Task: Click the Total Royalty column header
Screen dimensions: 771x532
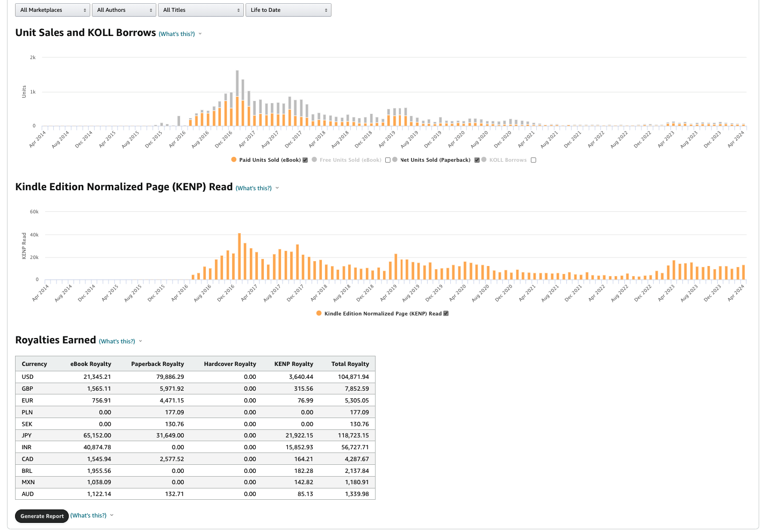Action: [x=350, y=364]
